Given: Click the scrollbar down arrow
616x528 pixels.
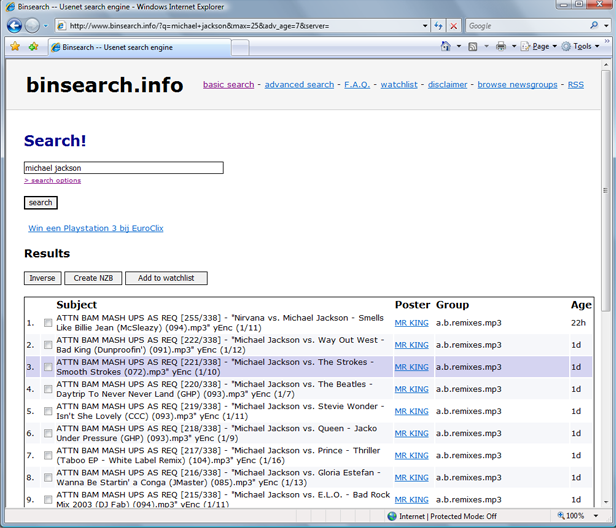Looking at the screenshot, I should pyautogui.click(x=606, y=502).
